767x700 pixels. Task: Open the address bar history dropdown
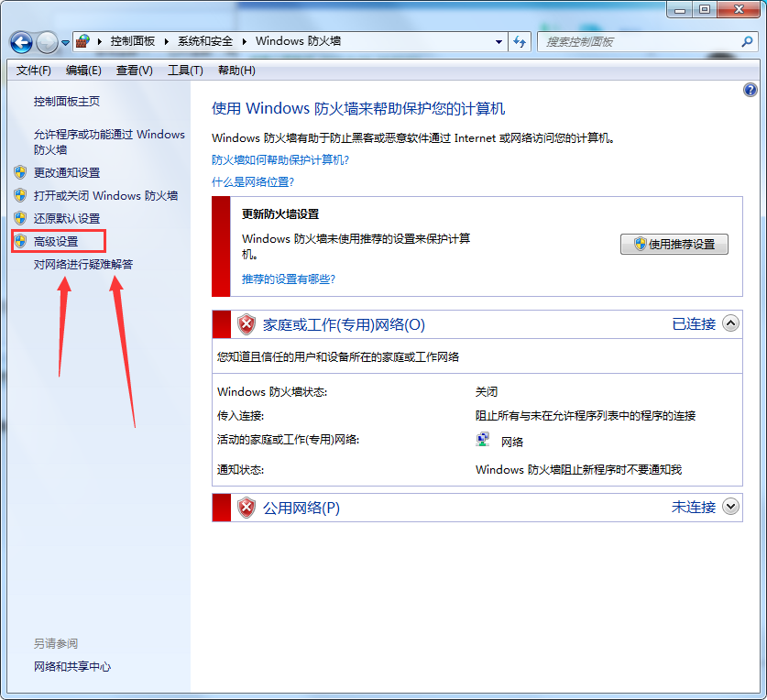[x=499, y=42]
